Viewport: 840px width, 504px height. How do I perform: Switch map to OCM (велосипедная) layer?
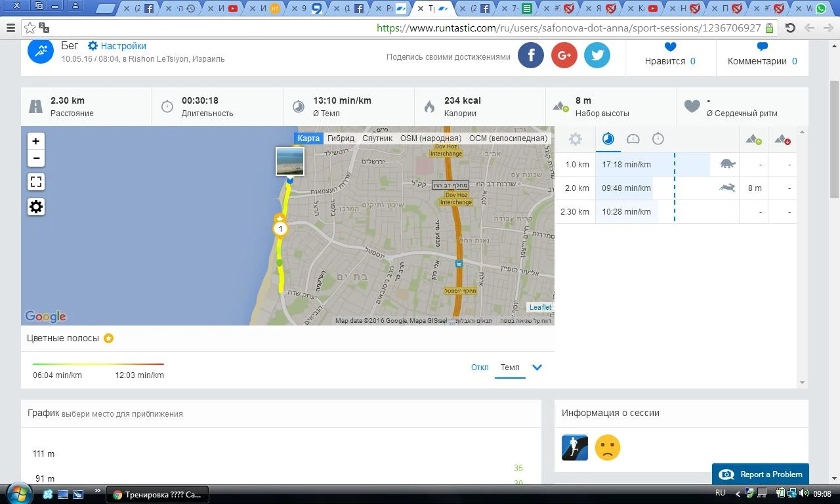click(x=508, y=138)
